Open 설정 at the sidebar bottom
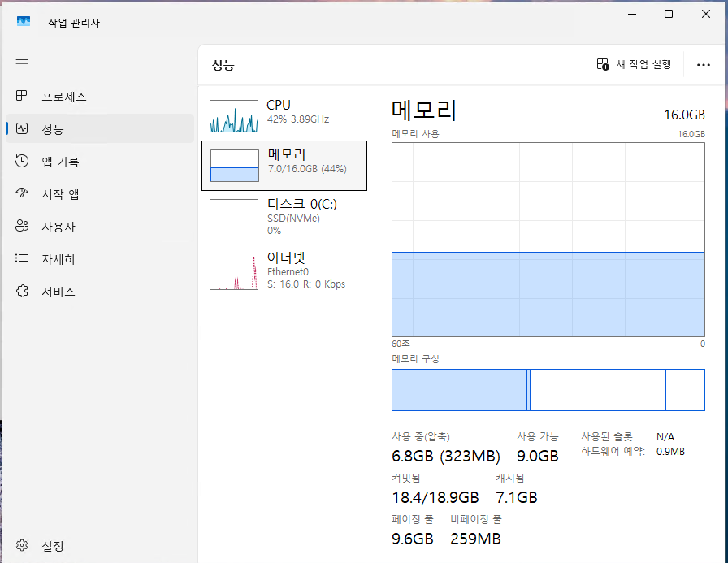This screenshot has height=563, width=728. pyautogui.click(x=100, y=545)
